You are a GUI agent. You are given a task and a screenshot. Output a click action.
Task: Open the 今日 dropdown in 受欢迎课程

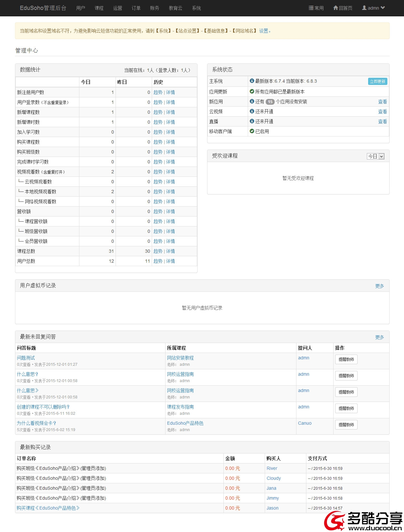(x=376, y=156)
